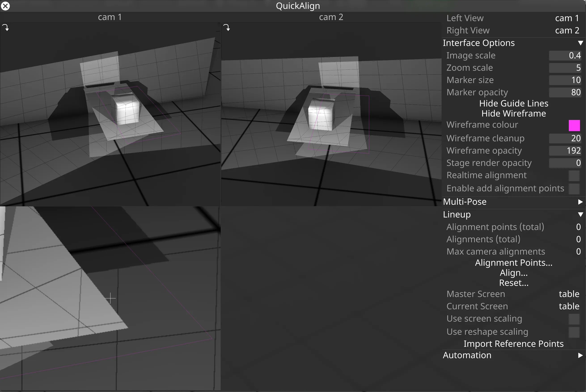The height and width of the screenshot is (392, 586).
Task: Toggle the Realtime alignment checkbox
Action: (x=574, y=176)
